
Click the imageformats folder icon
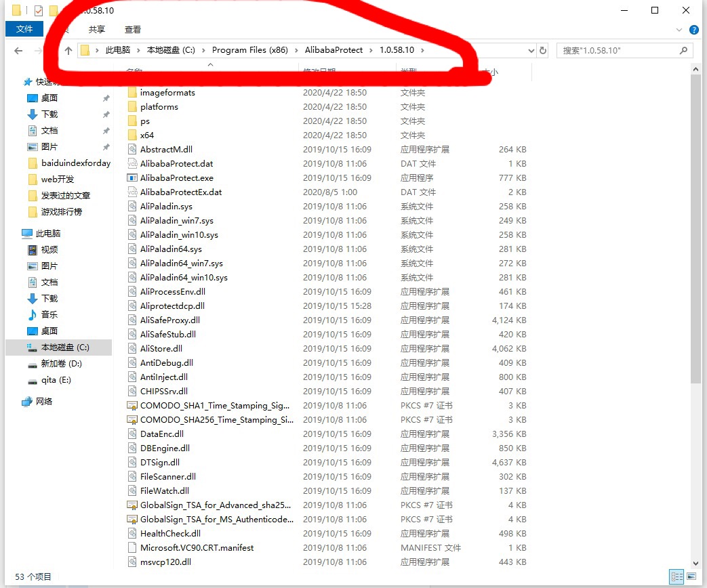pos(132,92)
